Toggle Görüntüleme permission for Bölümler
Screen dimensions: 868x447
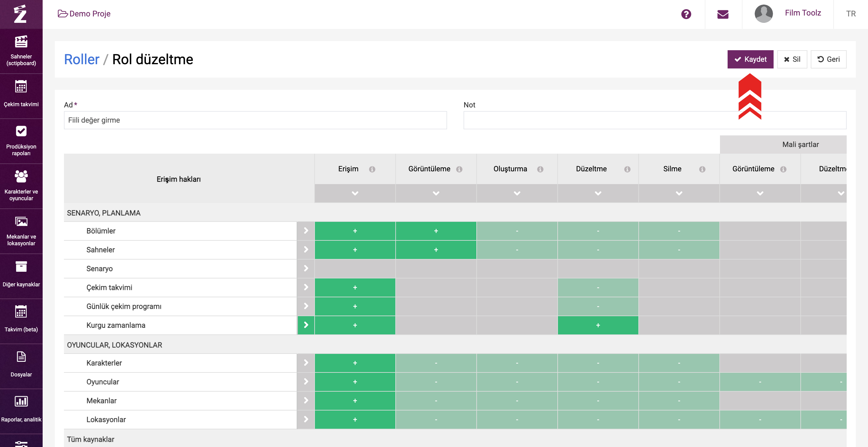[436, 231]
